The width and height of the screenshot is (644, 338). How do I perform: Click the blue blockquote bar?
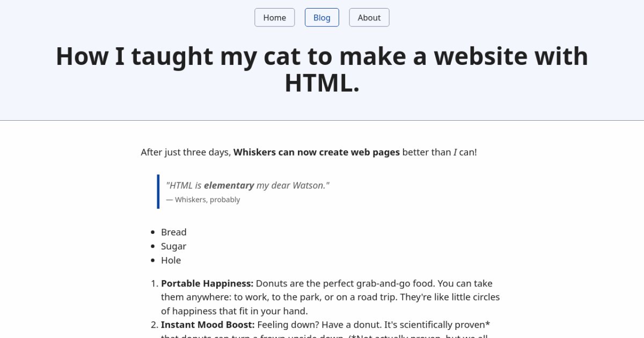158,192
